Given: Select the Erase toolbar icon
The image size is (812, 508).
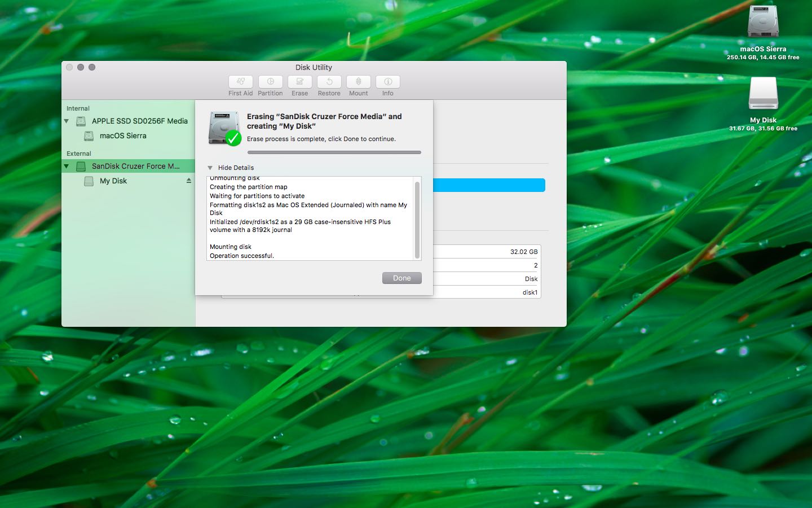Looking at the screenshot, I should 299,82.
